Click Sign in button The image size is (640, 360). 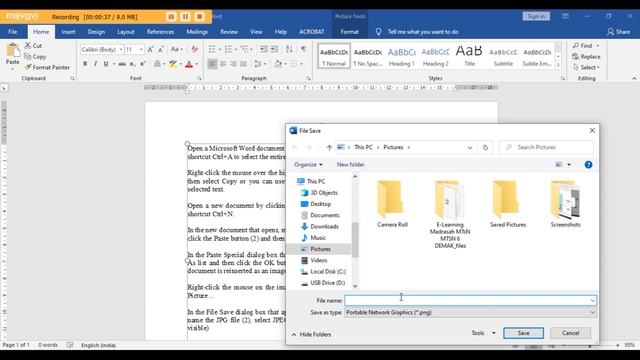(x=536, y=16)
